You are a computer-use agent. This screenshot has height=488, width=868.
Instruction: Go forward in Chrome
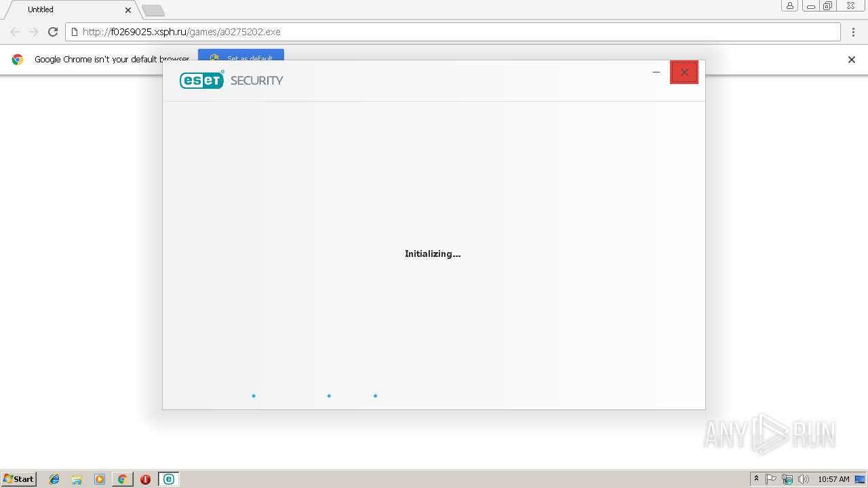click(34, 32)
